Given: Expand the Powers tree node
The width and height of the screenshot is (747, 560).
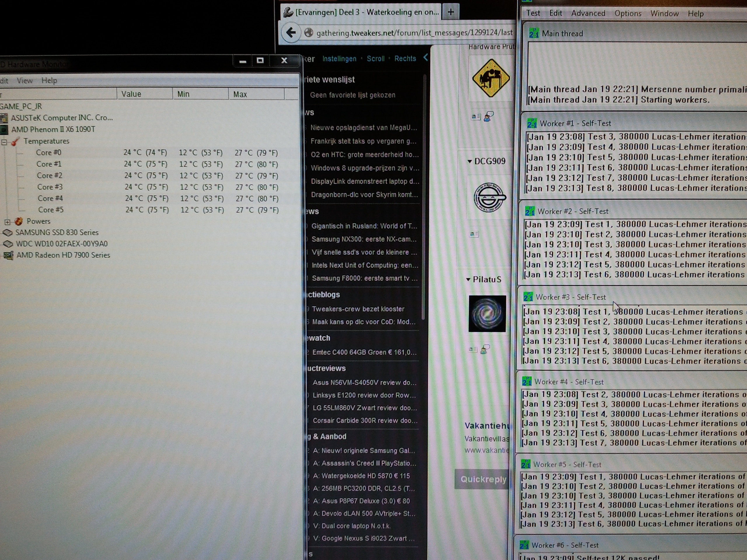Looking at the screenshot, I should coord(7,222).
